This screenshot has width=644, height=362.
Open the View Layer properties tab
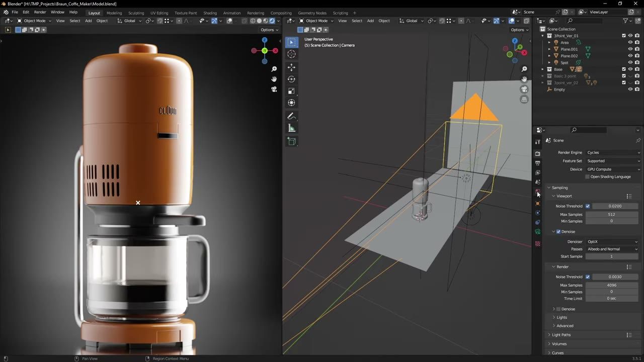pos(538,172)
